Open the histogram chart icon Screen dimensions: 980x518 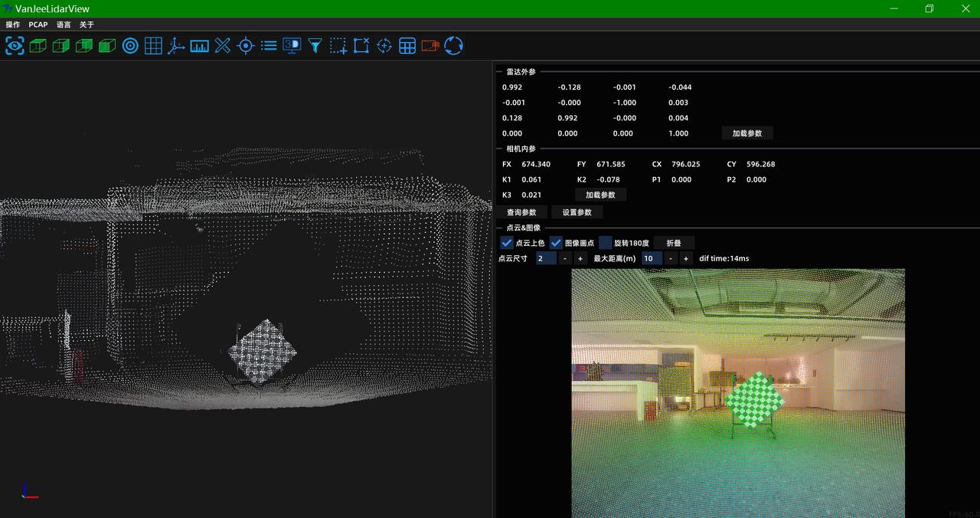(199, 46)
